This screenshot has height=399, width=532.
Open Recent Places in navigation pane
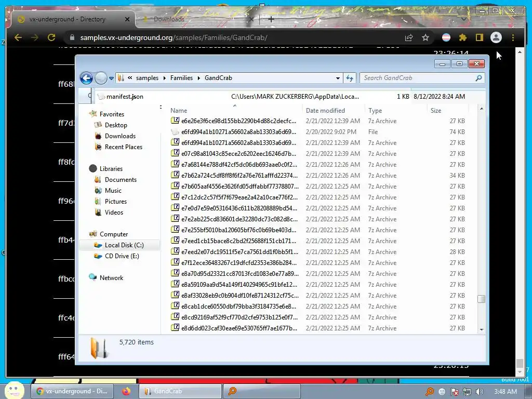point(124,147)
